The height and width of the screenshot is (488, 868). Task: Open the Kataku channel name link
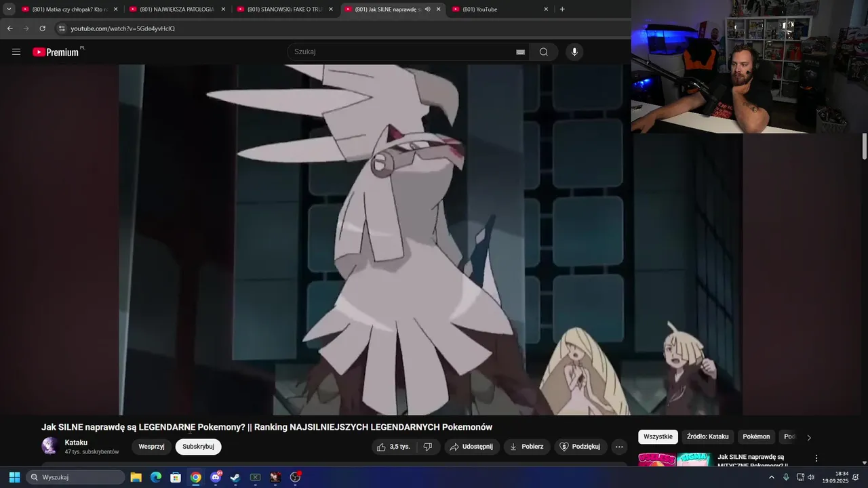click(76, 443)
